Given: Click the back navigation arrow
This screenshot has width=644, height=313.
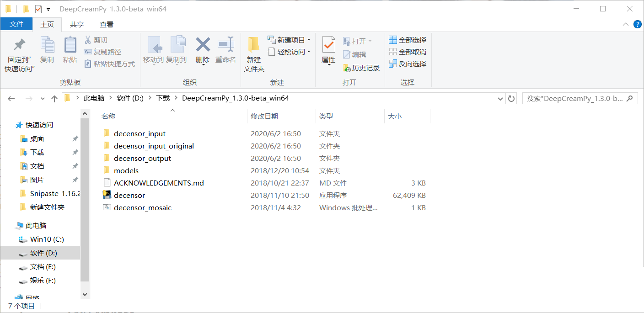Looking at the screenshot, I should pyautogui.click(x=11, y=98).
